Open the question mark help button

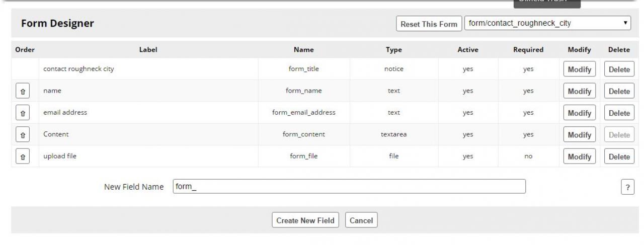(x=627, y=187)
